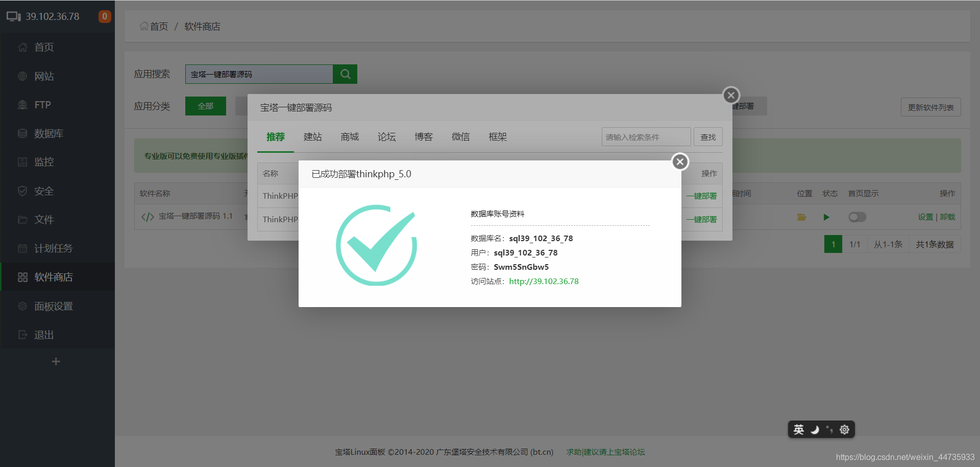Image resolution: width=980 pixels, height=467 pixels.
Task: Click the green play status icon
Action: coord(826,217)
